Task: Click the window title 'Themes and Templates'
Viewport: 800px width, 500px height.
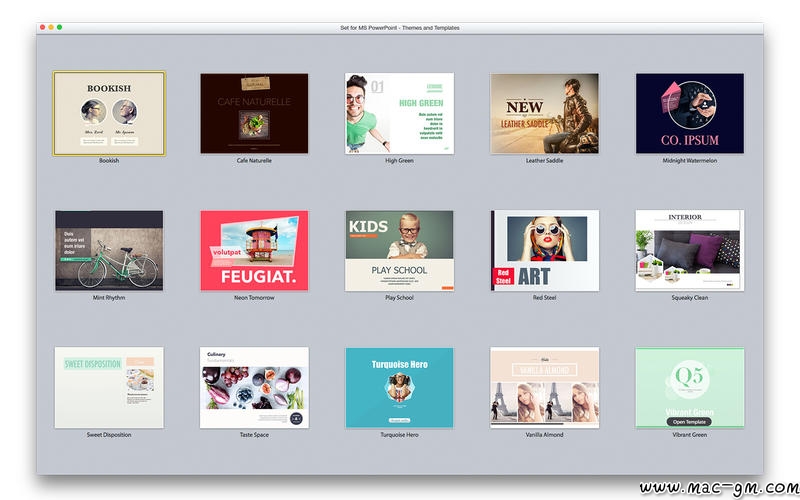Action: click(431, 28)
